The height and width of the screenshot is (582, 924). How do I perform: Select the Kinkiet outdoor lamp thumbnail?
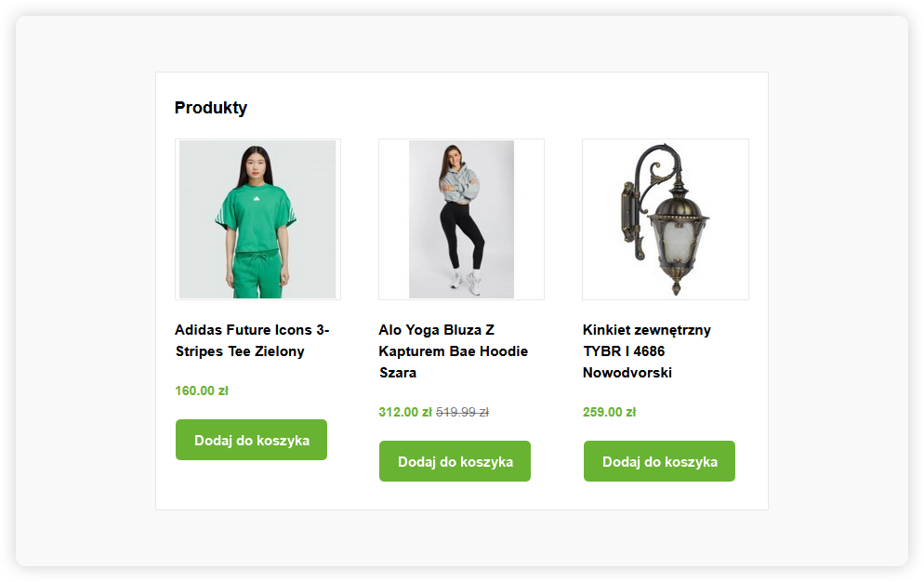click(x=666, y=219)
